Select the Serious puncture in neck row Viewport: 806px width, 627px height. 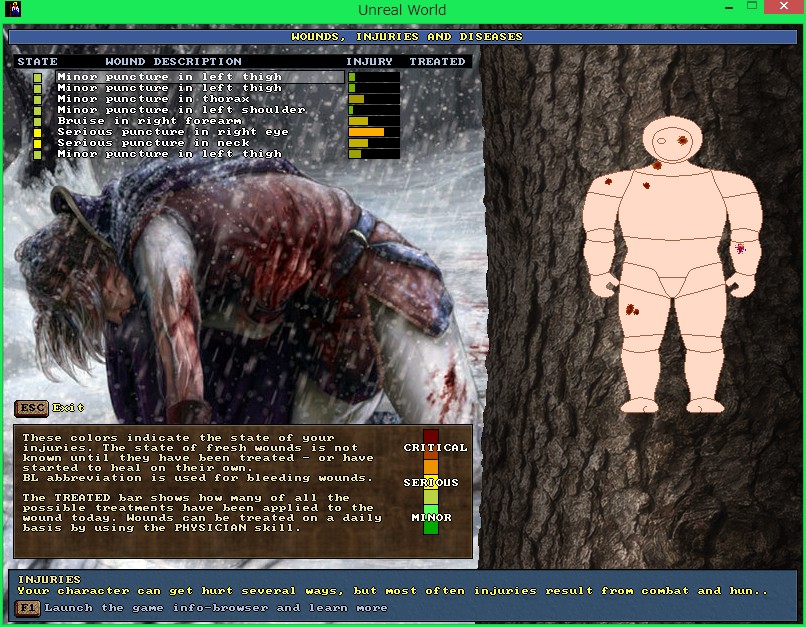[x=153, y=143]
